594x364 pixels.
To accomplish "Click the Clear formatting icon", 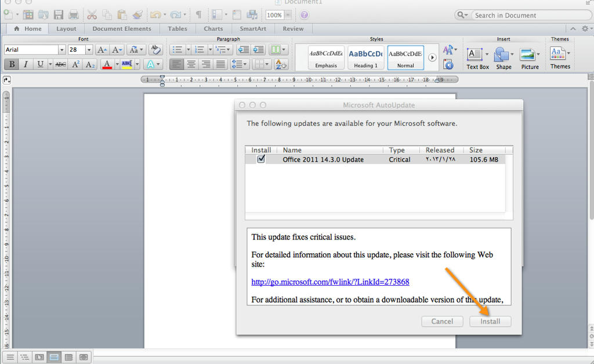I will tap(155, 50).
